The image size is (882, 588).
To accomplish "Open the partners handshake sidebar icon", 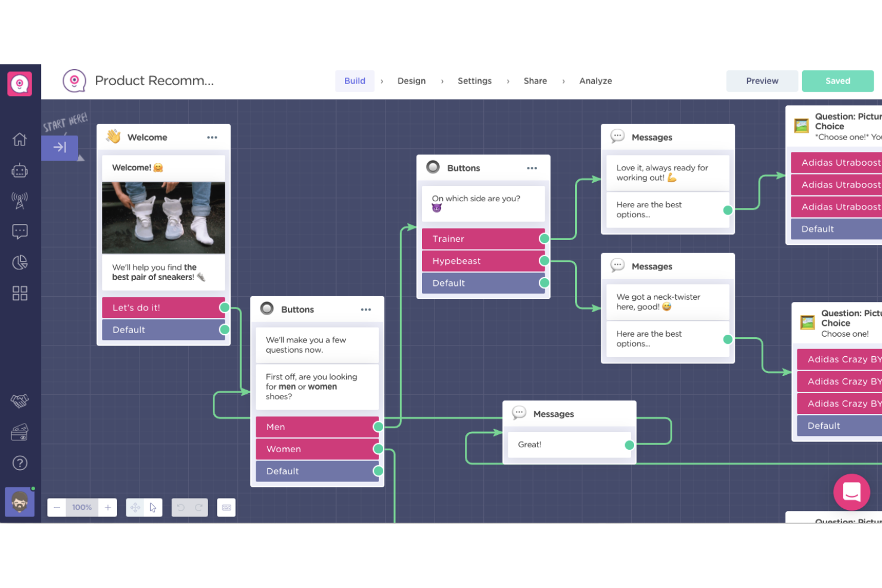I will [20, 401].
